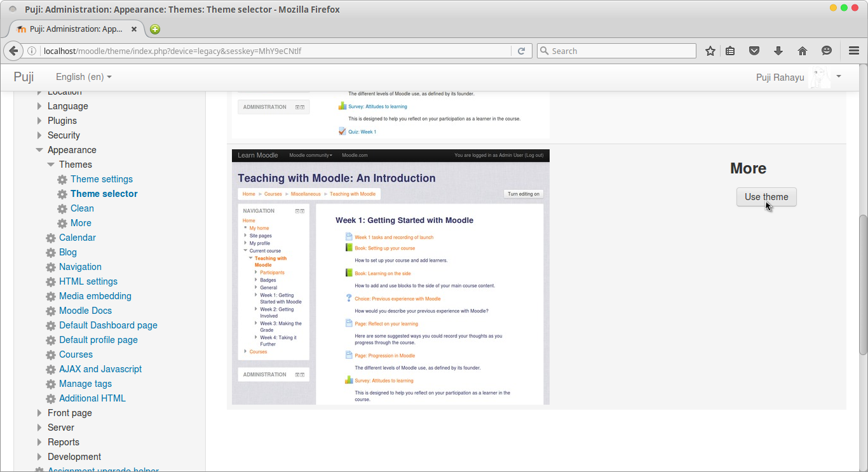868x472 pixels.
Task: Save the page to Pocket
Action: (x=754, y=51)
